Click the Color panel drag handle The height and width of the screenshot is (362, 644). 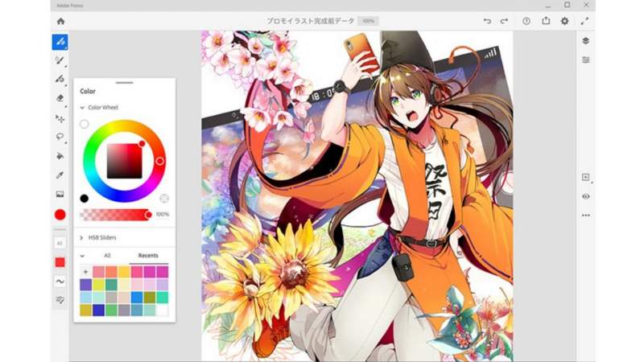click(124, 83)
